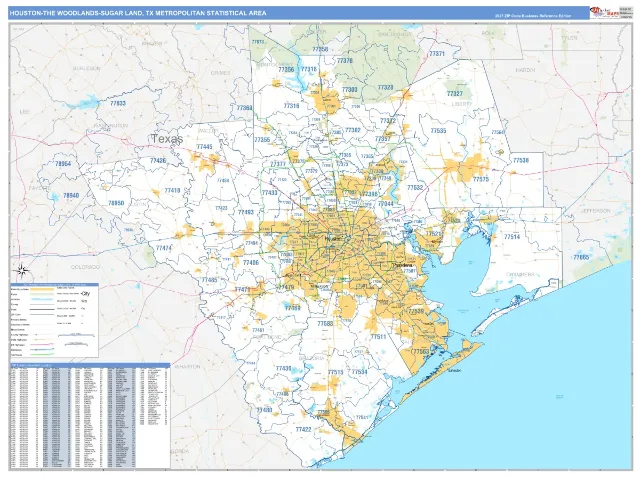This screenshot has width=640, height=480.
Task: Click the JEFFERSON county label
Action: coord(596,211)
